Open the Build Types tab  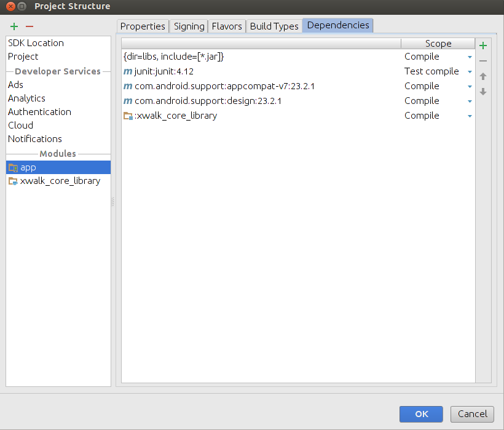(x=274, y=26)
